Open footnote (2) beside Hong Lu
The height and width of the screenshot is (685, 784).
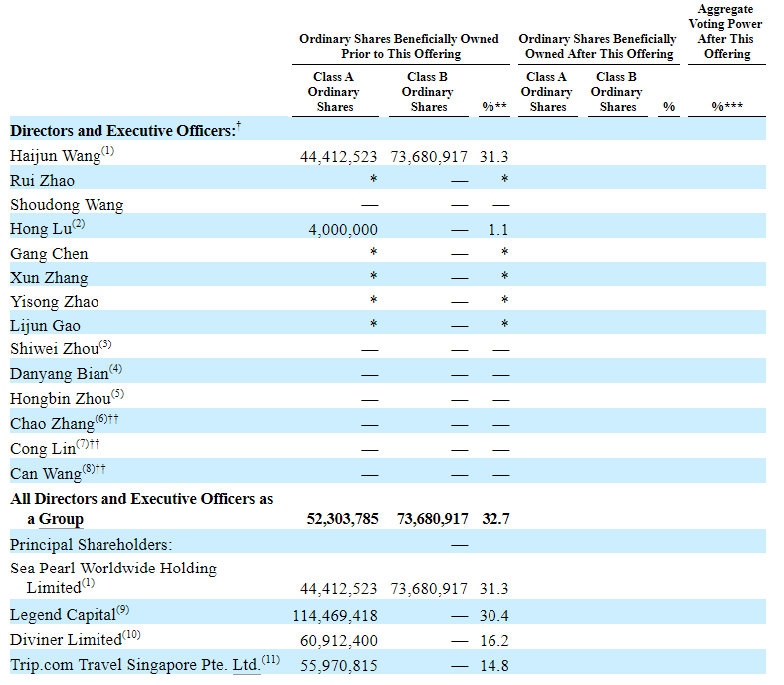point(79,224)
